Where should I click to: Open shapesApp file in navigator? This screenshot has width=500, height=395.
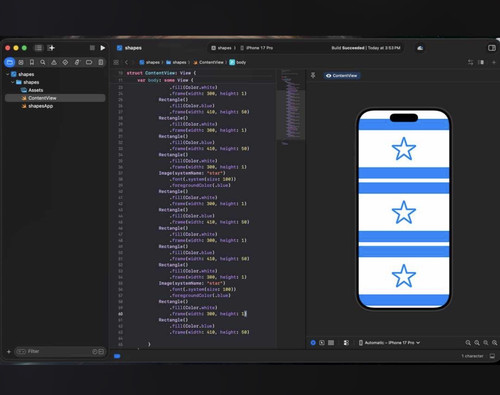point(37,106)
